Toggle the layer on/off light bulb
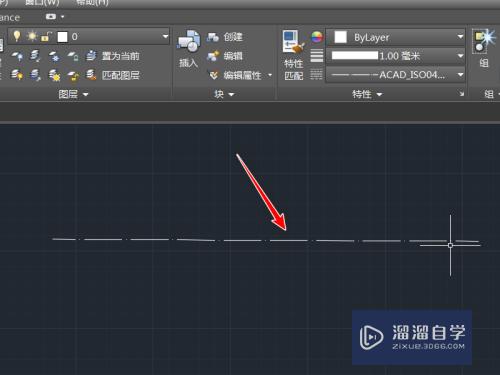This screenshot has width=500, height=375. 17,36
